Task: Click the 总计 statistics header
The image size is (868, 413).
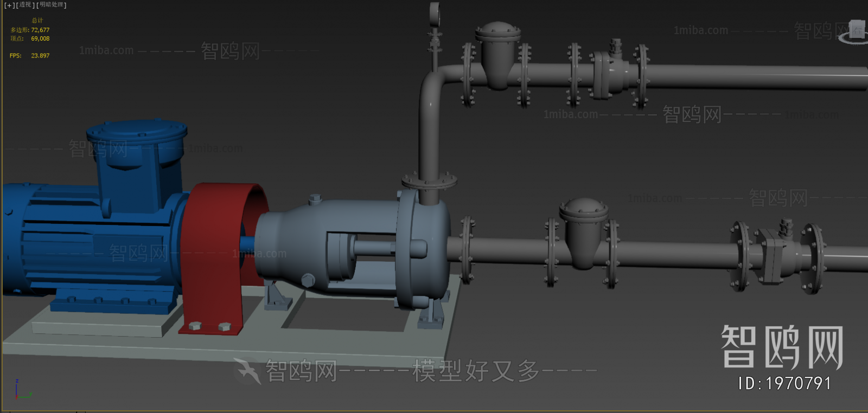Action: tap(37, 21)
